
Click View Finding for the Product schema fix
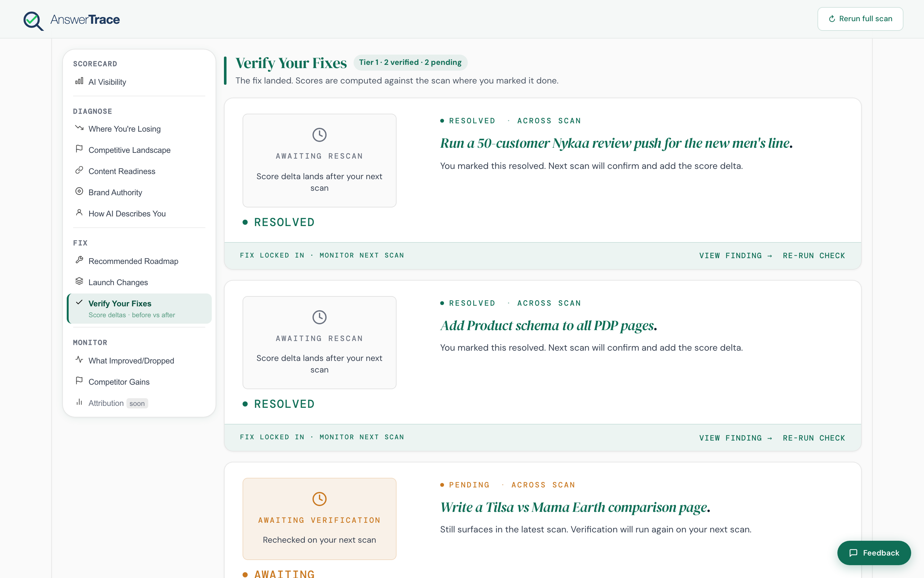coord(736,438)
